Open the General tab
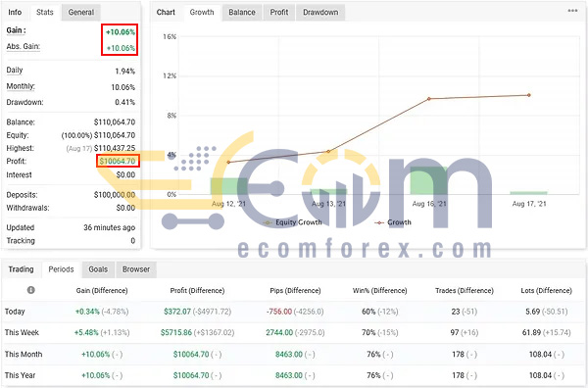 click(81, 13)
